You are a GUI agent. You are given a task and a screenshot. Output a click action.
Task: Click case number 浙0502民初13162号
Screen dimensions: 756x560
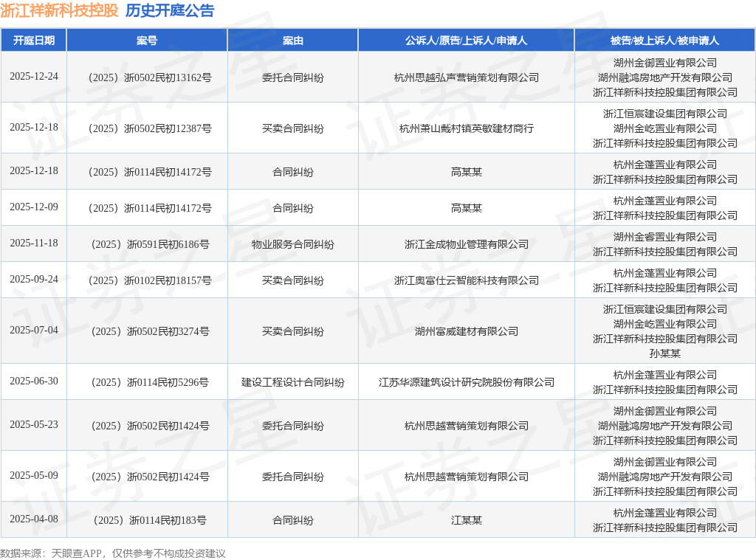point(150,77)
